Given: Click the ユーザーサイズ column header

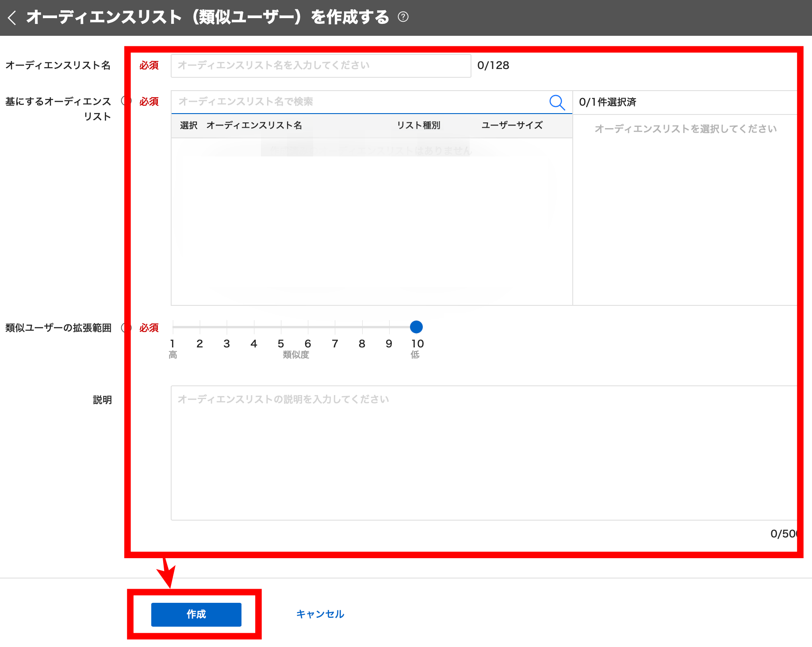Looking at the screenshot, I should (x=512, y=126).
